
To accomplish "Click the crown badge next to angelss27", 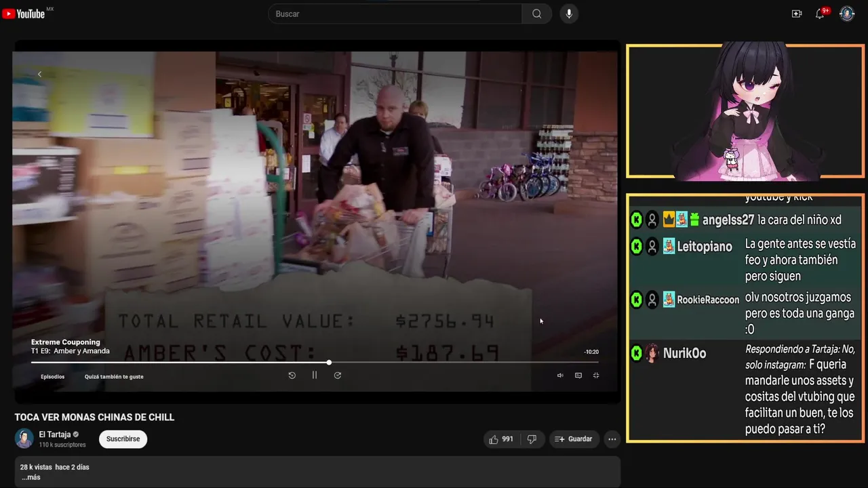I will [x=669, y=220].
